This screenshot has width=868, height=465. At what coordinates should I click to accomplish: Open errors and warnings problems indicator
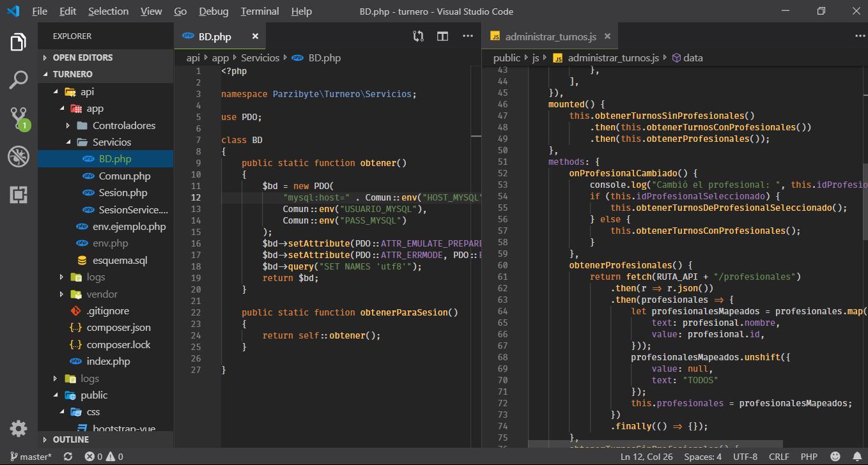[104, 457]
